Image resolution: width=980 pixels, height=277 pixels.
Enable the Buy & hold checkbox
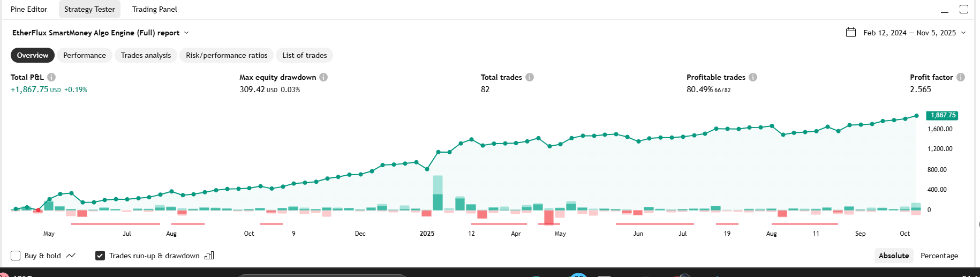[x=16, y=256]
